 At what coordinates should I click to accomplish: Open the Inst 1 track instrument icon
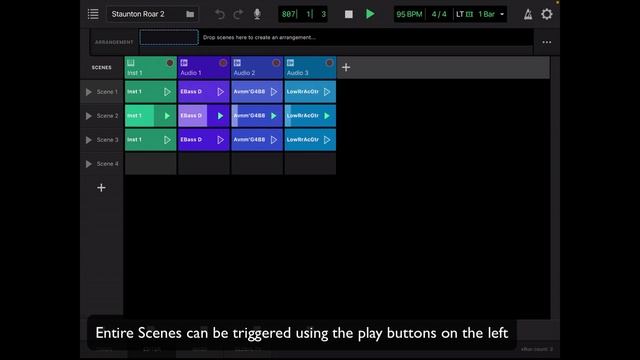(x=131, y=62)
